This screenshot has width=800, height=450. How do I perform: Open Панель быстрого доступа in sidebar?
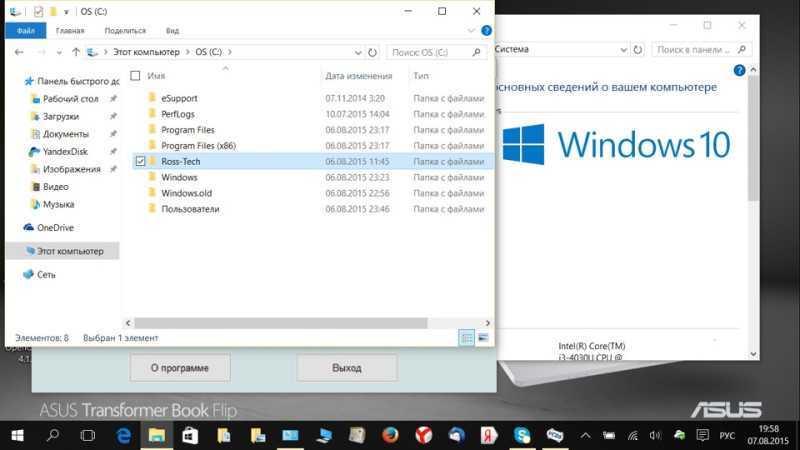point(71,81)
